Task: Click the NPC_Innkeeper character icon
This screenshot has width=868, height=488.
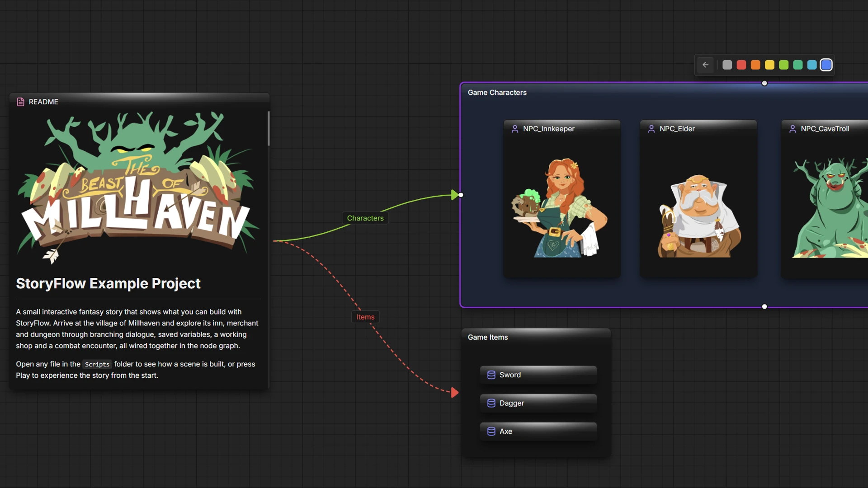Action: coord(515,129)
